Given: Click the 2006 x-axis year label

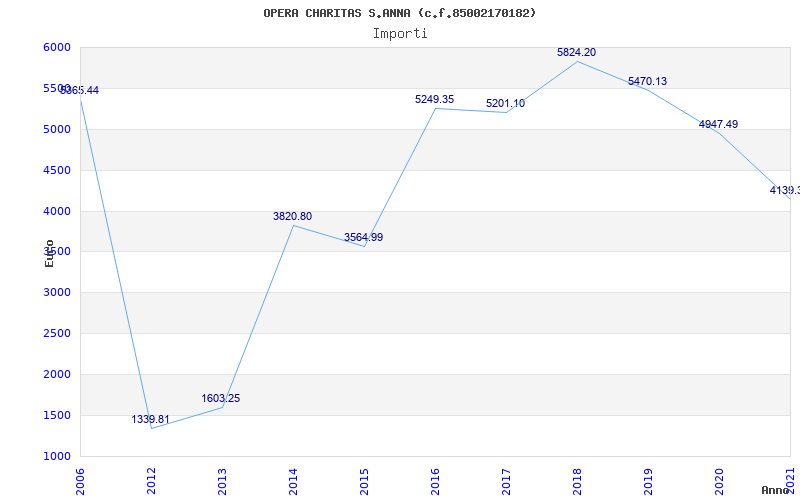Looking at the screenshot, I should click(x=80, y=482).
